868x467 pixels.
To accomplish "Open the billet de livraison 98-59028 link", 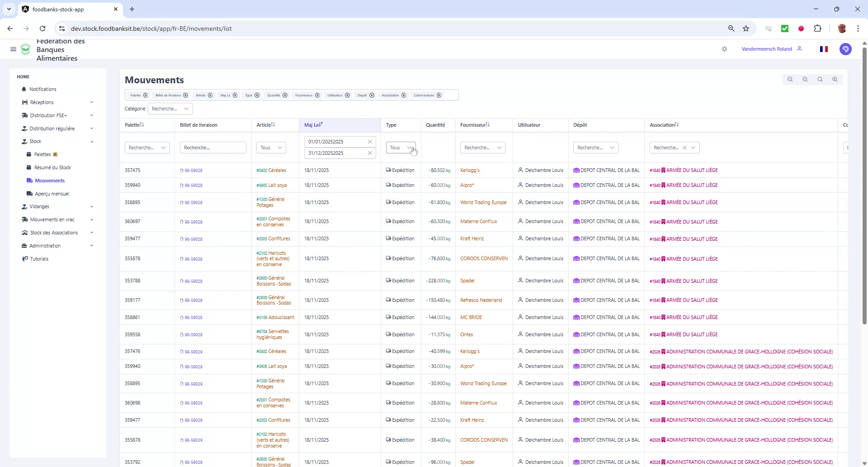I will [193, 170].
